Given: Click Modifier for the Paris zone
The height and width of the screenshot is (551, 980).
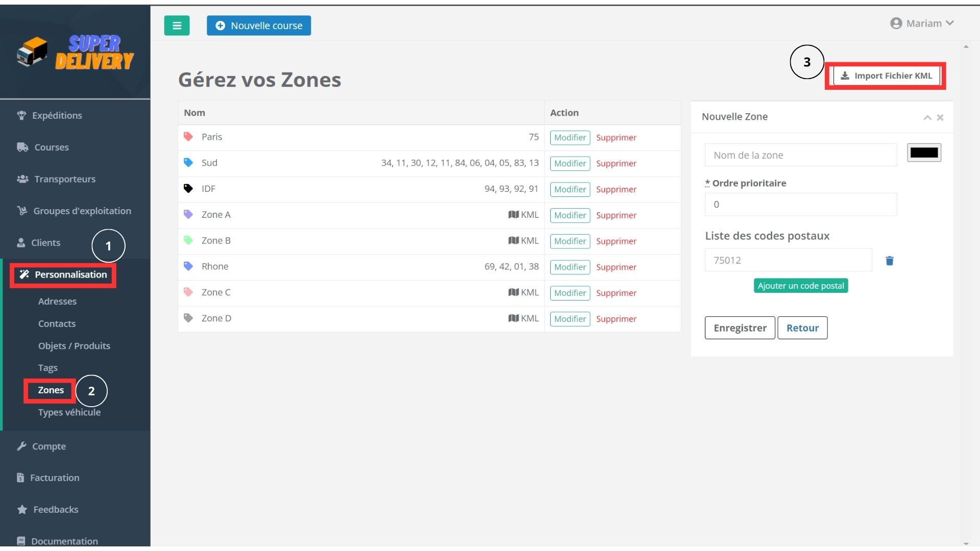Looking at the screenshot, I should (x=570, y=138).
